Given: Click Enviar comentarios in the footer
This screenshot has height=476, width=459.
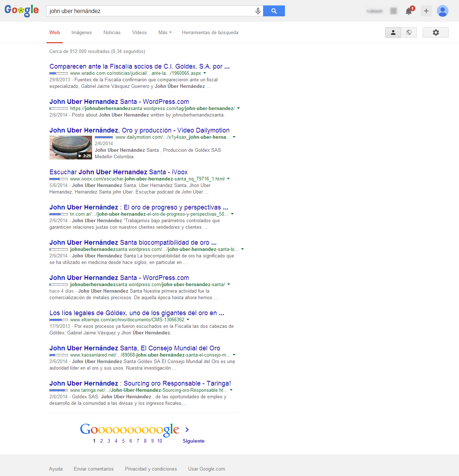Looking at the screenshot, I should point(94,469).
